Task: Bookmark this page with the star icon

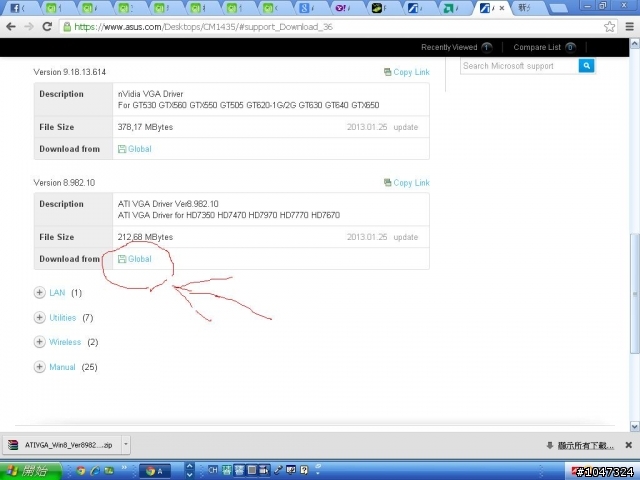Action: click(x=609, y=27)
